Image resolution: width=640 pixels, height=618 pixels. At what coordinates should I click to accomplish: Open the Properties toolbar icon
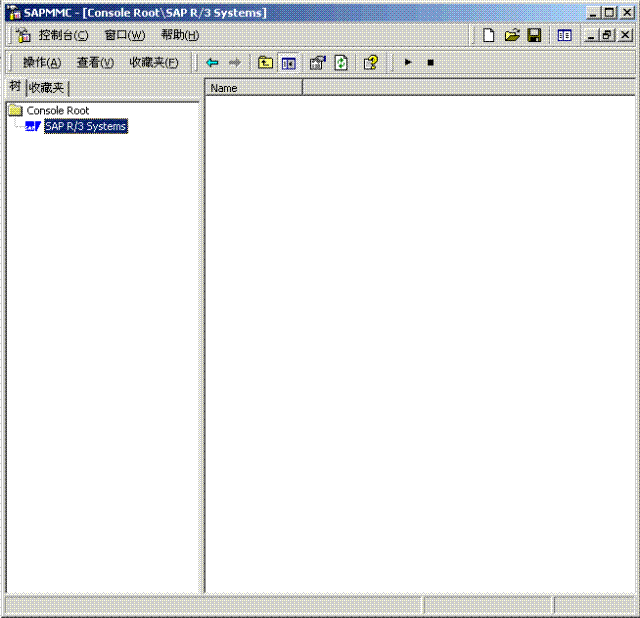coord(318,63)
